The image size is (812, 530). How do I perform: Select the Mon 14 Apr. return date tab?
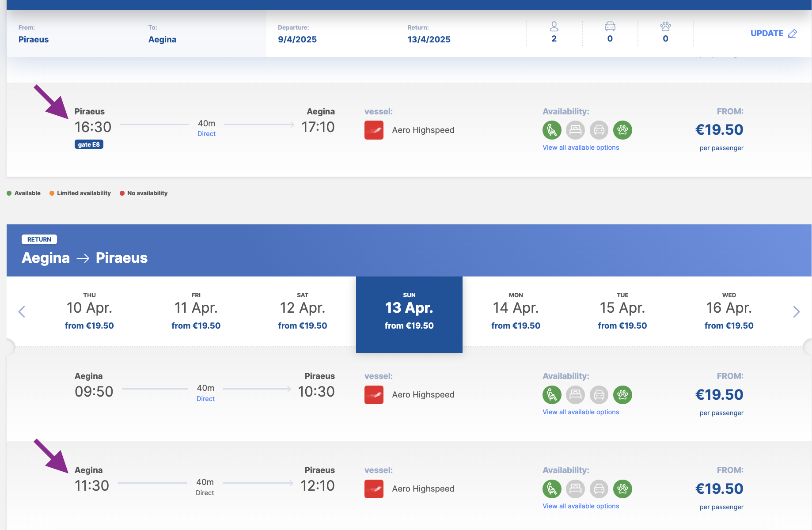516,312
